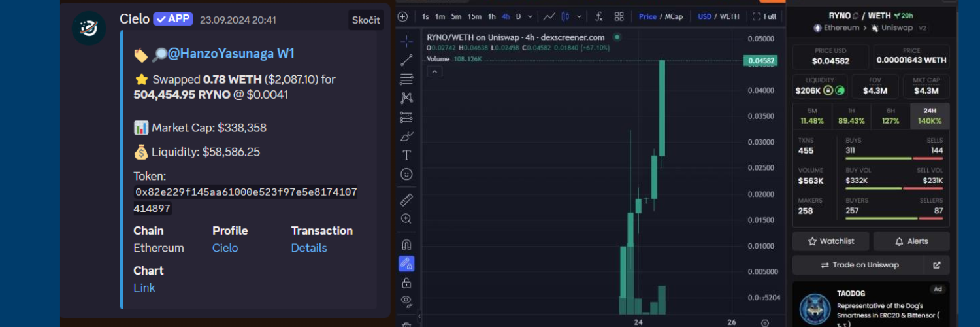Open the Cielo profile link

click(225, 248)
